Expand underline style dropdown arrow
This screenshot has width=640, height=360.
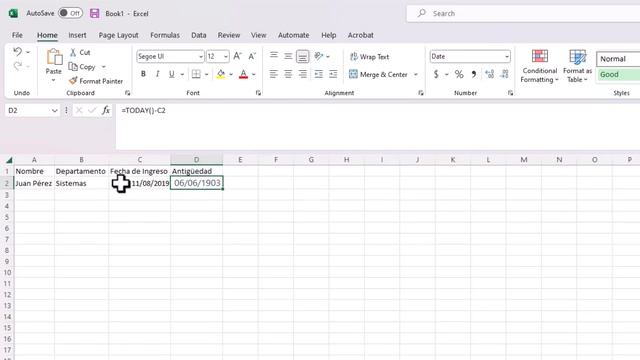[182, 74]
